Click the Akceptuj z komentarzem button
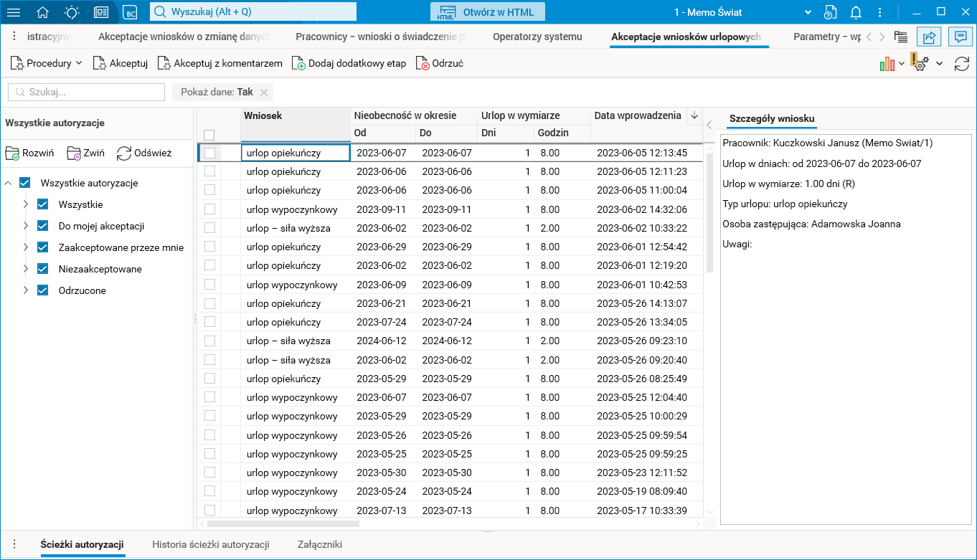The width and height of the screenshot is (977, 560). pos(220,64)
